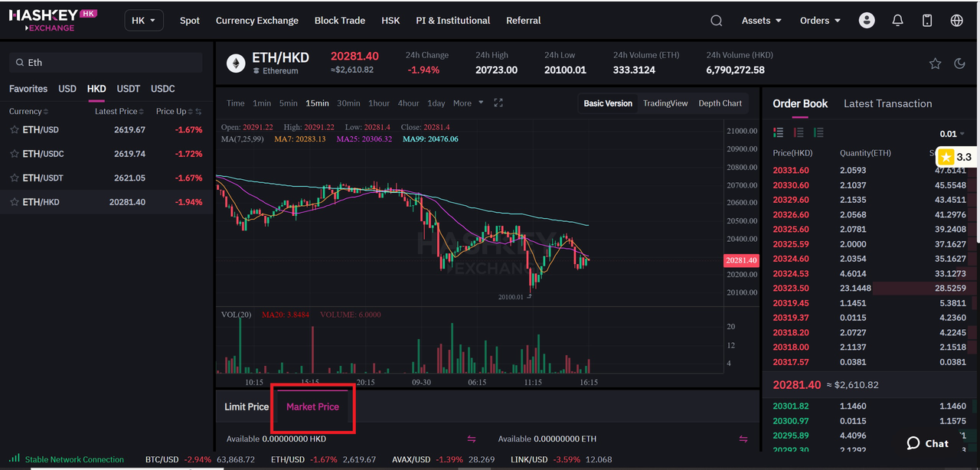Screen dimensions: 980x470
Task: Select the 1hour chart interval
Action: point(379,103)
